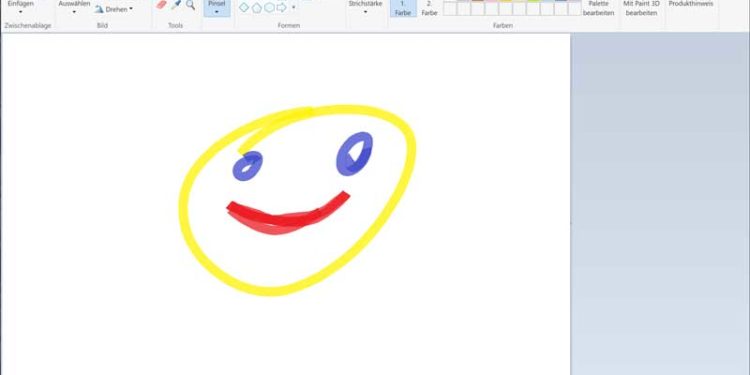Viewport: 750px width, 375px height.
Task: Open the Pinsel brush dropdown
Action: pos(217,8)
